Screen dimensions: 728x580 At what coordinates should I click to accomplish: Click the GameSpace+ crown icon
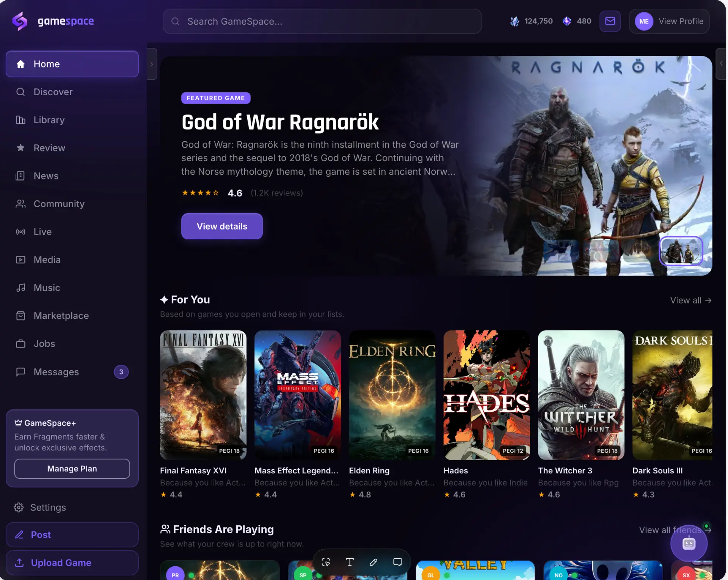click(18, 423)
